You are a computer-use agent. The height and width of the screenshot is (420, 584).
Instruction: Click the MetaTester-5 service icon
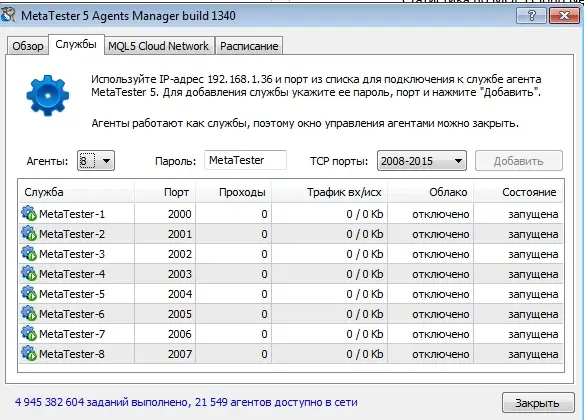(x=29, y=294)
